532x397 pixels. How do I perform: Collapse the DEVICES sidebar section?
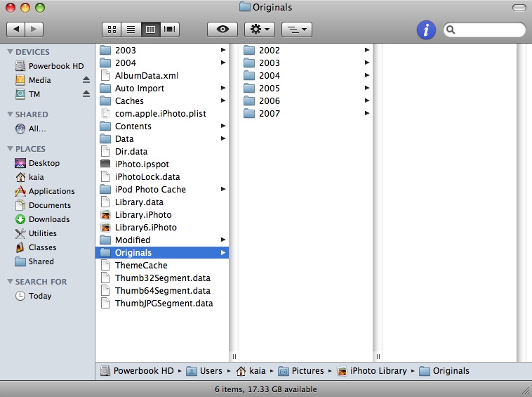tap(11, 51)
